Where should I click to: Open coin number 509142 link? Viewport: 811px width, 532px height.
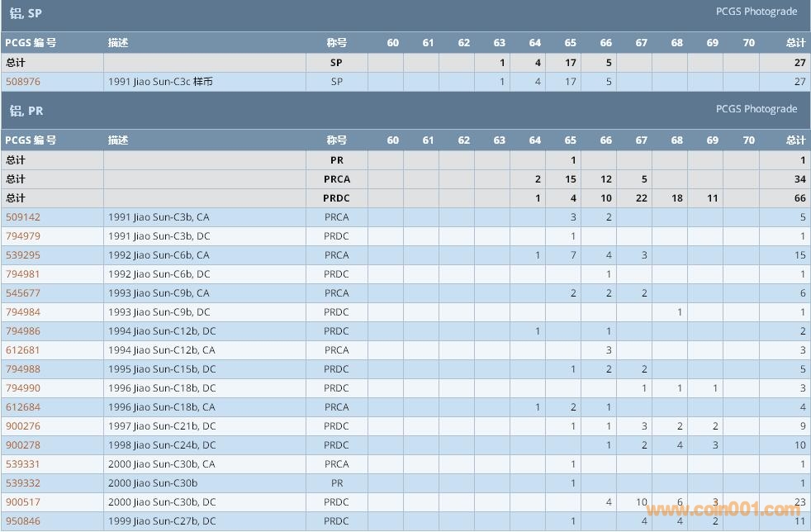(23, 217)
